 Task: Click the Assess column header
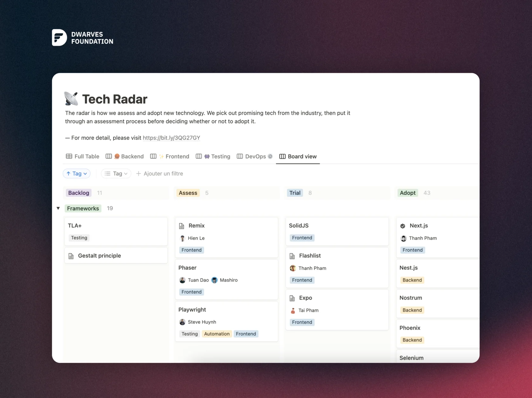tap(188, 193)
